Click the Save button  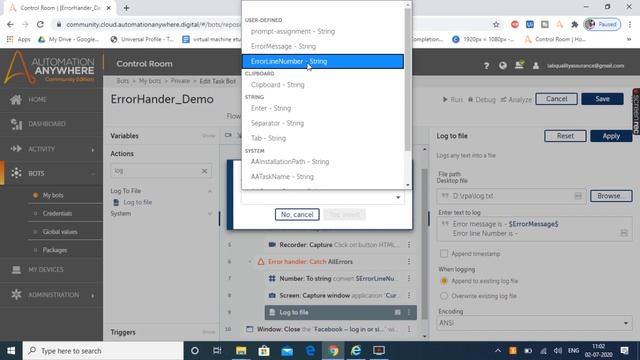point(602,99)
